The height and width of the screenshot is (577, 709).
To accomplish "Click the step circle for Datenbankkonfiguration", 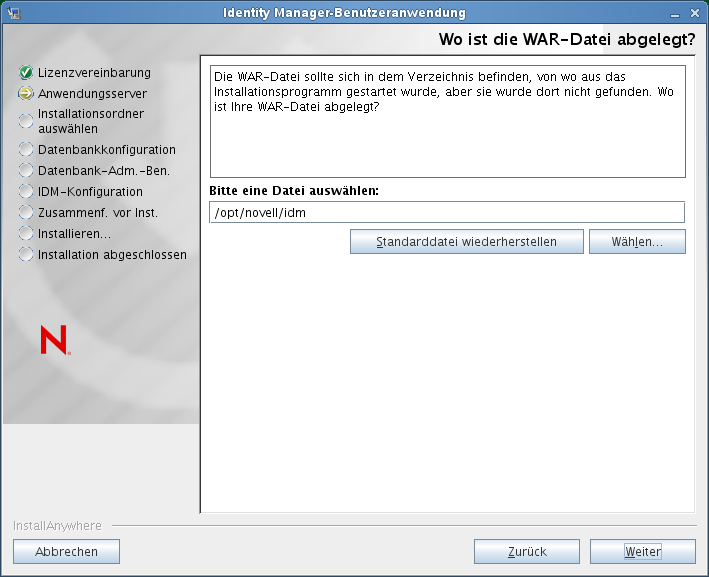I will click(x=26, y=149).
